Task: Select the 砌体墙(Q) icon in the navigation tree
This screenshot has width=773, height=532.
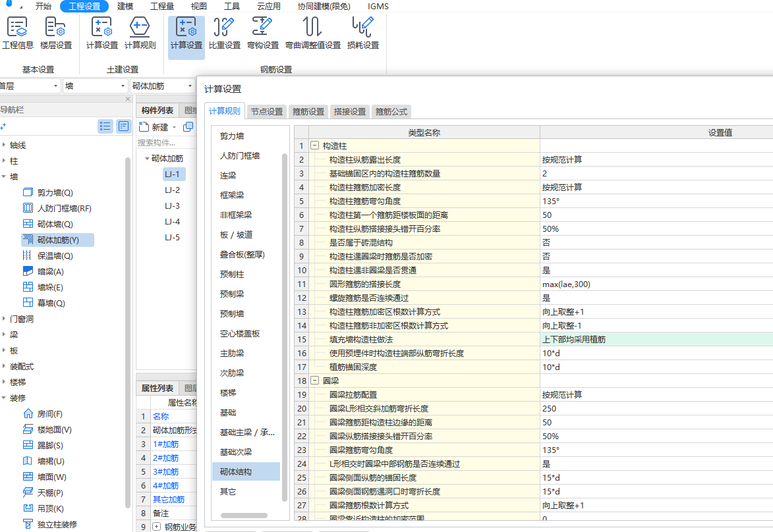Action: 28,224
